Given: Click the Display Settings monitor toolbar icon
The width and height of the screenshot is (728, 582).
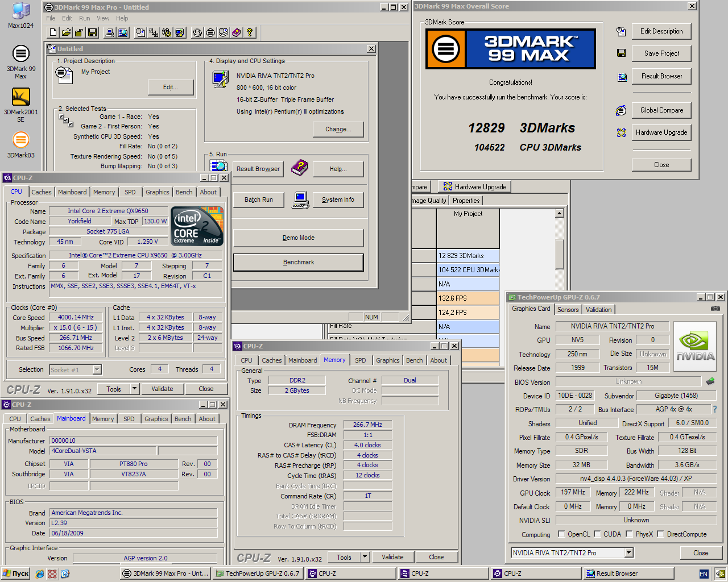Looking at the screenshot, I should pos(180,32).
